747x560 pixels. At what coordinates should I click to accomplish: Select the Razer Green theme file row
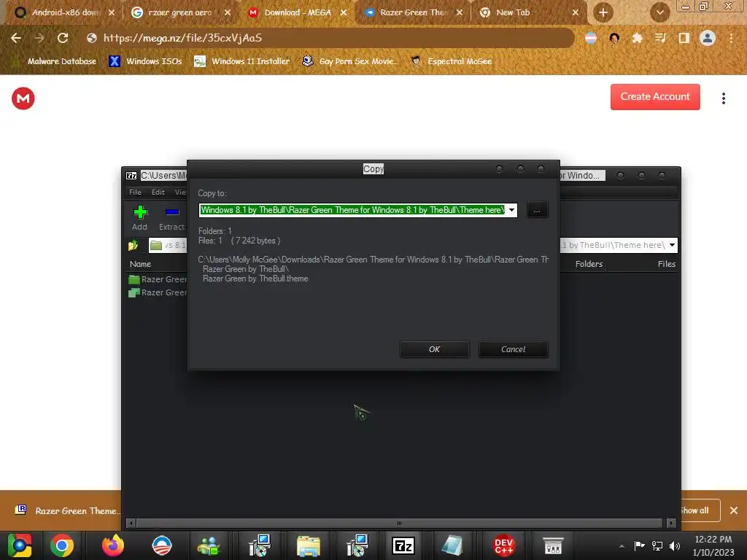click(x=158, y=292)
